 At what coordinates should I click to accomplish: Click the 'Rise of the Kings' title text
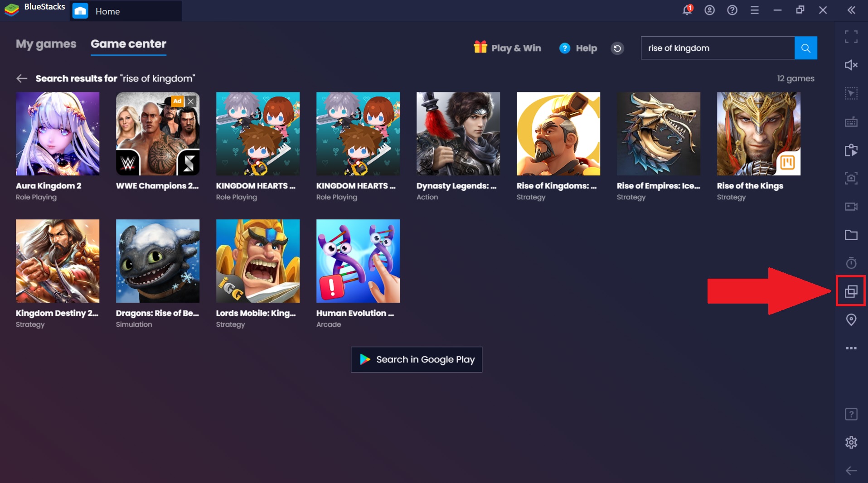(x=750, y=186)
